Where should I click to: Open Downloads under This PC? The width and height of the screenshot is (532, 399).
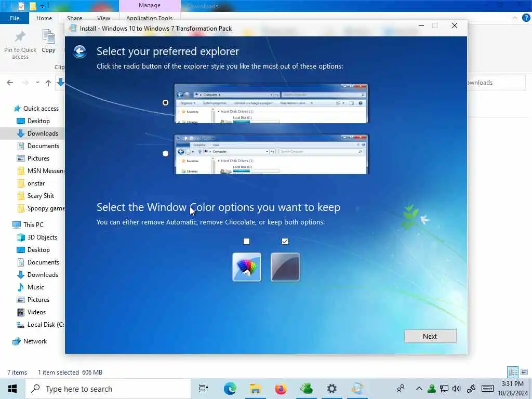[x=37, y=275]
